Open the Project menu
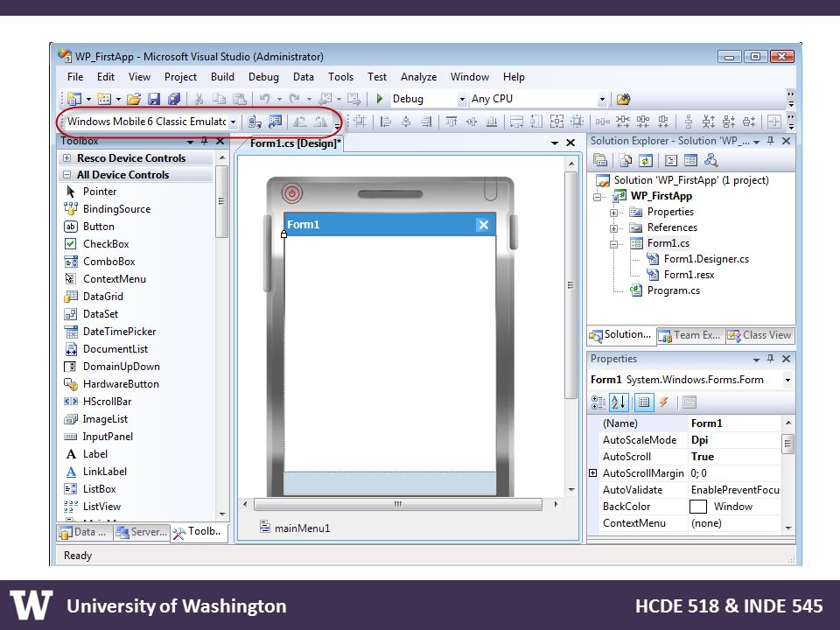 click(180, 77)
